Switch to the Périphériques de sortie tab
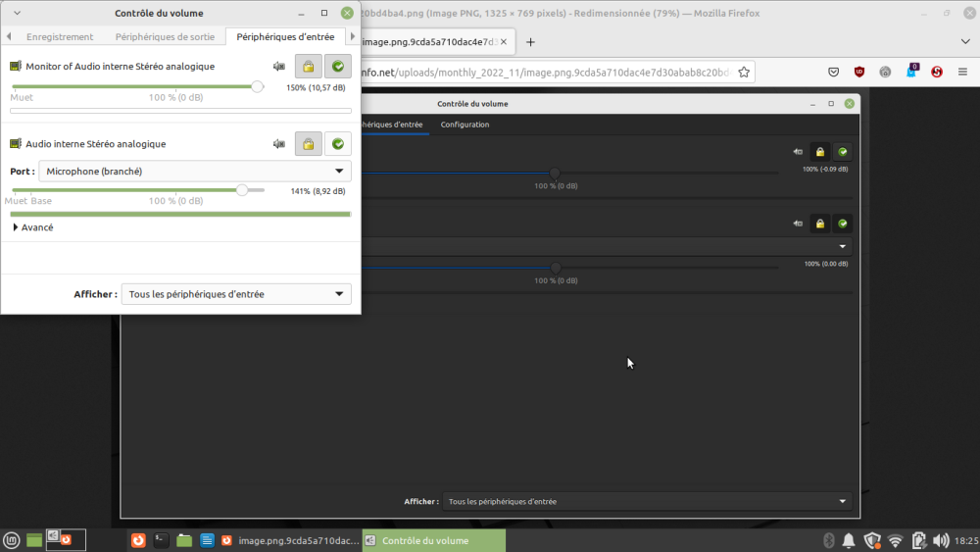This screenshot has width=980, height=552. [x=164, y=37]
